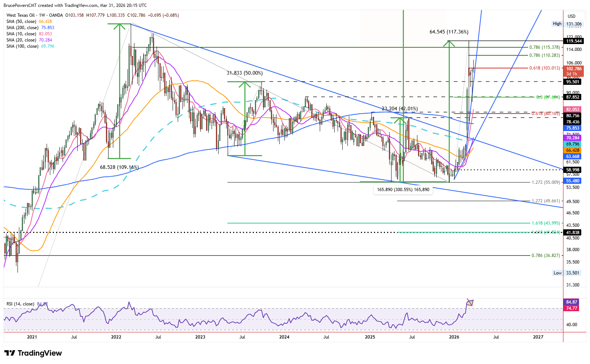Select the 0.786 (110.283) Fibonacci label
Screen dimensions: 590x364
click(544, 55)
